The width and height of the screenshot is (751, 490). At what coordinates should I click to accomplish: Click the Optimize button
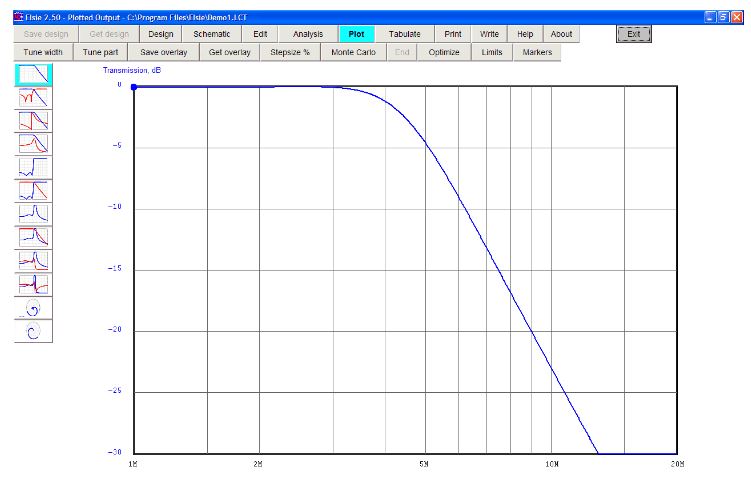pos(443,52)
